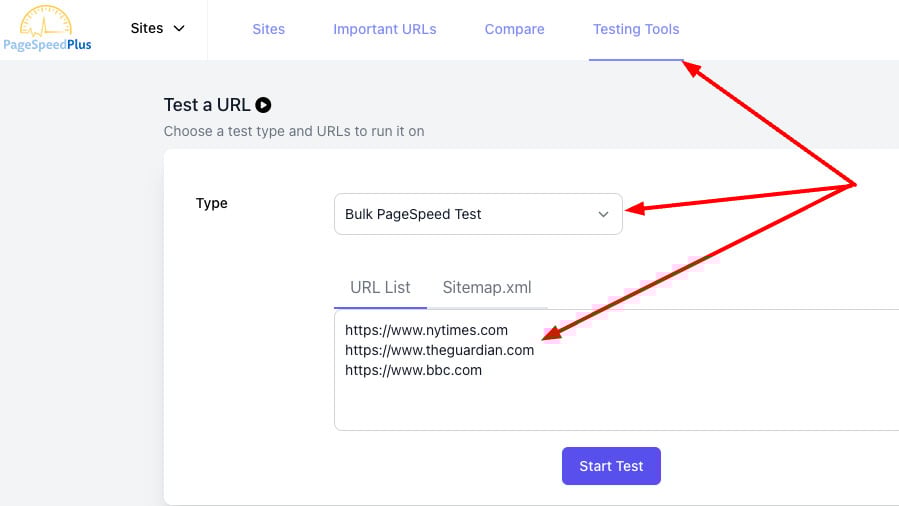Open the Important URLs tab
Image resolution: width=899 pixels, height=506 pixels.
pyautogui.click(x=384, y=29)
